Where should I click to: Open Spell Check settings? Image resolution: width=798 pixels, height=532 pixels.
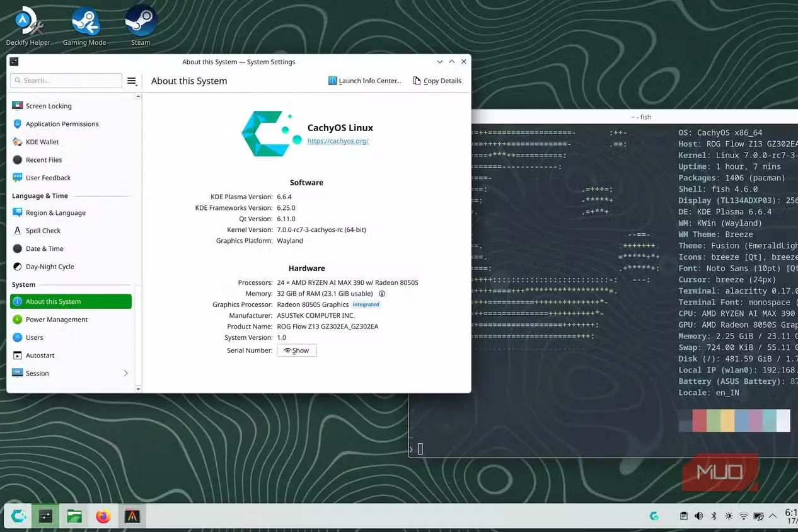point(71,231)
